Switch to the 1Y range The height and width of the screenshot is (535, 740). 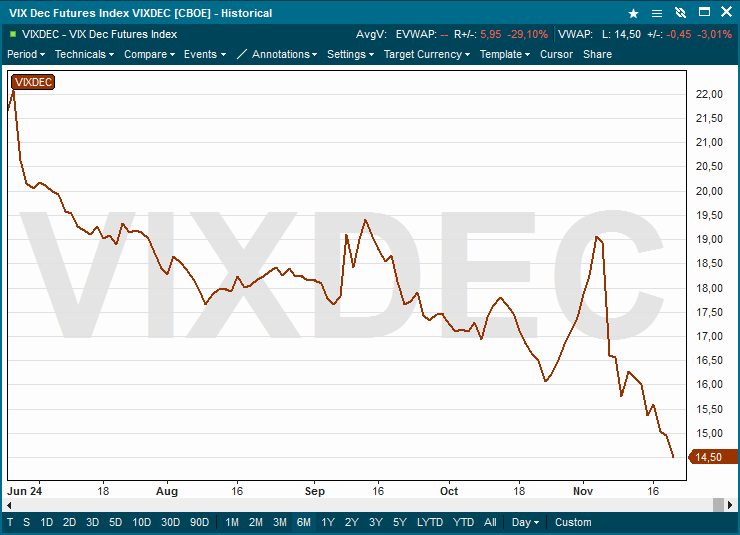point(328,522)
